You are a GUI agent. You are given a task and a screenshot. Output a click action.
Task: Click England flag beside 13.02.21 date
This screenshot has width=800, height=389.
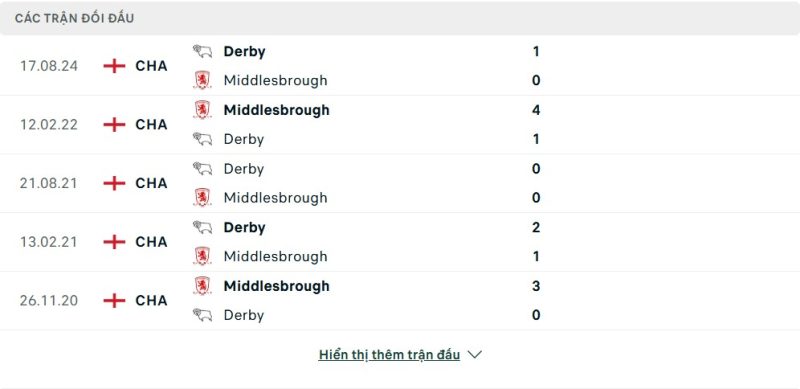114,242
